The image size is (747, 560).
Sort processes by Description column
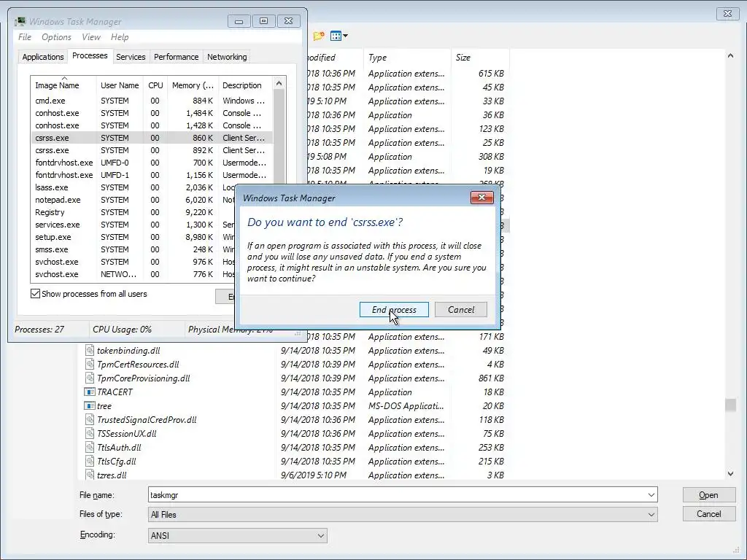click(x=245, y=85)
